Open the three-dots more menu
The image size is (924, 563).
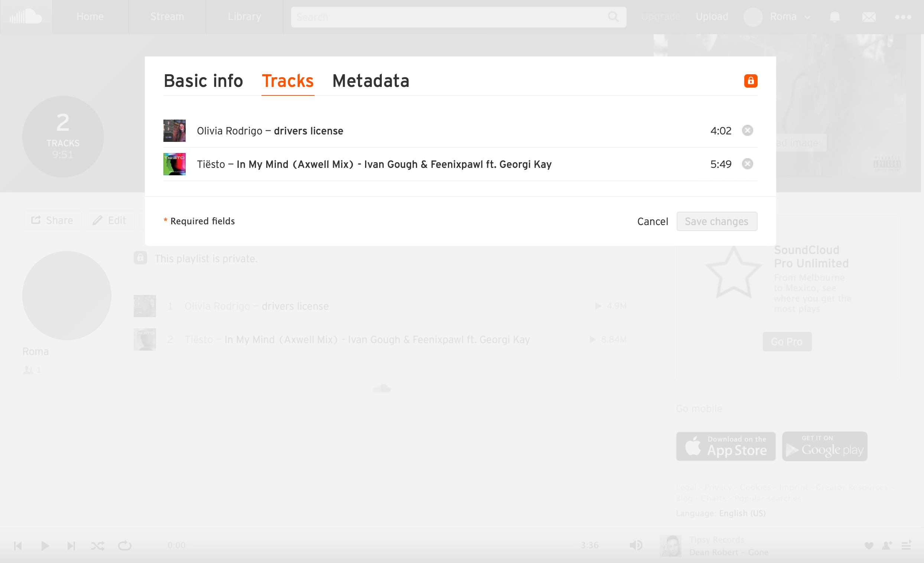[x=903, y=17]
